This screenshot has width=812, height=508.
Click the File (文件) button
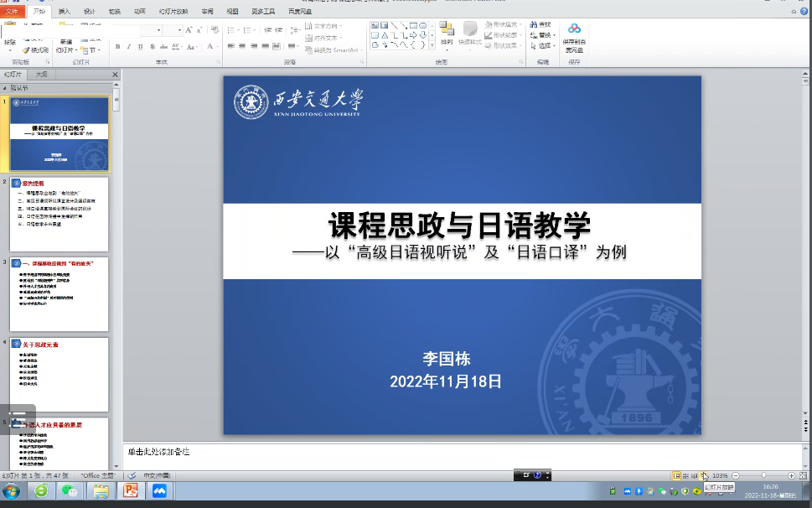pyautogui.click(x=12, y=12)
